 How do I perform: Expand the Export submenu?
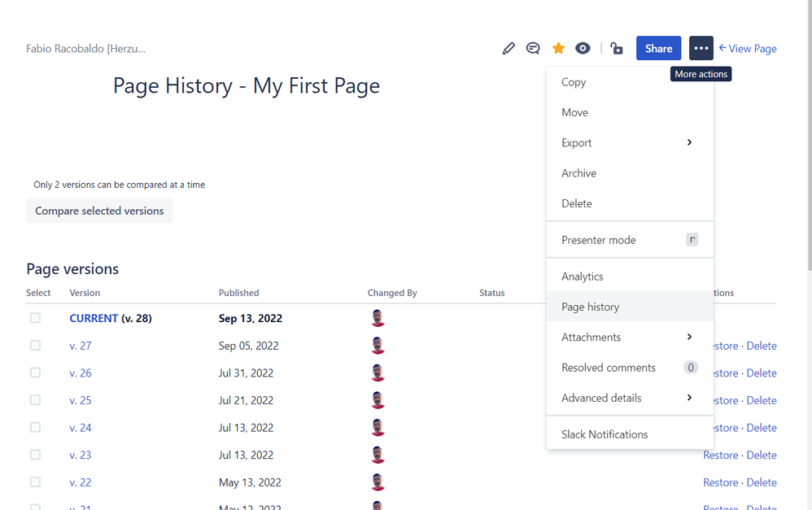630,143
